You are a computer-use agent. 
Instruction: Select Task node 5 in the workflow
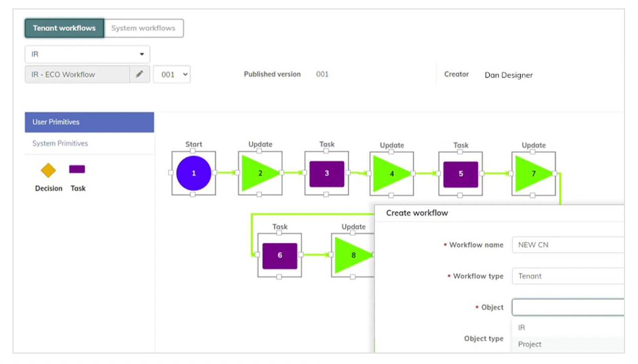[x=460, y=173]
